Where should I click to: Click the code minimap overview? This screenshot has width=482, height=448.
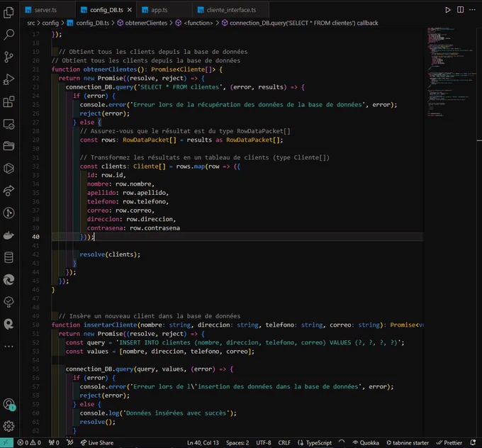click(451, 72)
